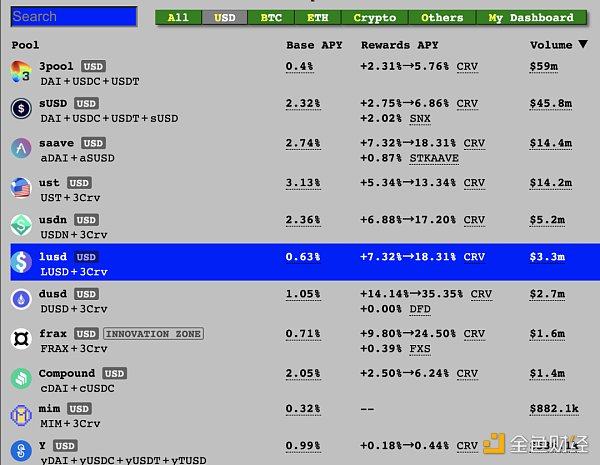The height and width of the screenshot is (465, 600).
Task: Open the mim pool name
Action: pyautogui.click(x=49, y=409)
